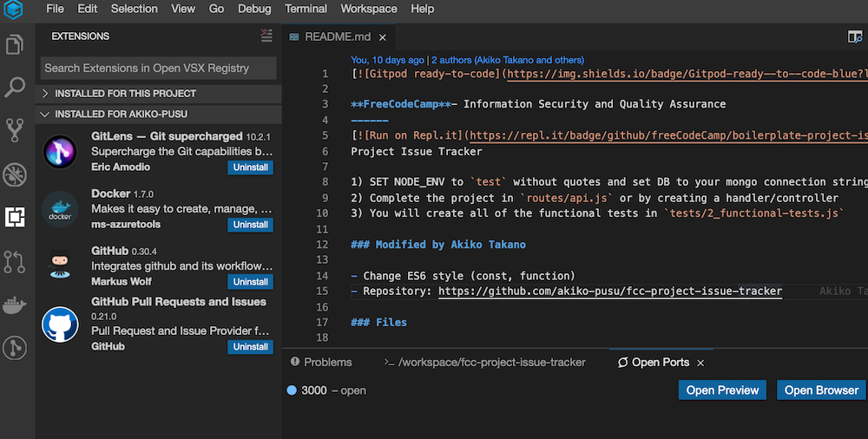Image resolution: width=868 pixels, height=439 pixels.
Task: Open the github.com repository URL on line 15
Action: 610,292
